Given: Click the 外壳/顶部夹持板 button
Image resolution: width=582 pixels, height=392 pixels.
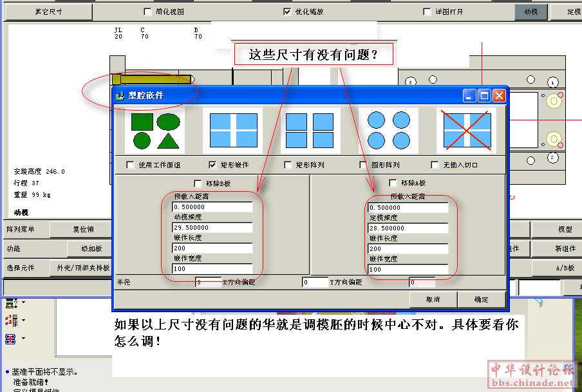Looking at the screenshot, I should [82, 268].
